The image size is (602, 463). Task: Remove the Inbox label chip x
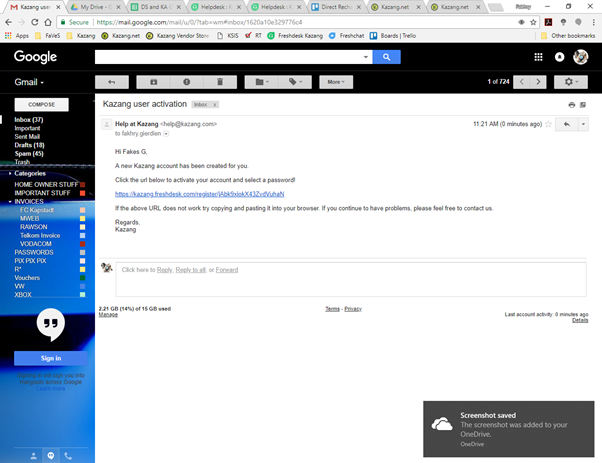[215, 105]
